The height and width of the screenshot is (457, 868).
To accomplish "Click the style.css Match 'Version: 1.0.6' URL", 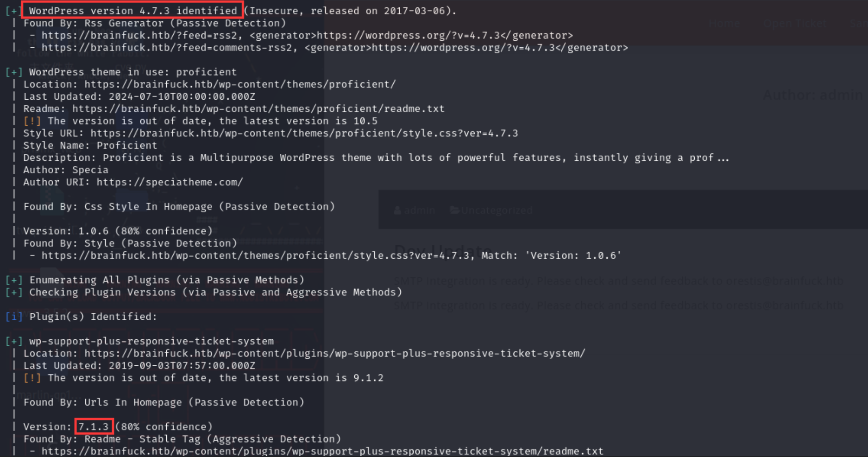I will point(255,256).
